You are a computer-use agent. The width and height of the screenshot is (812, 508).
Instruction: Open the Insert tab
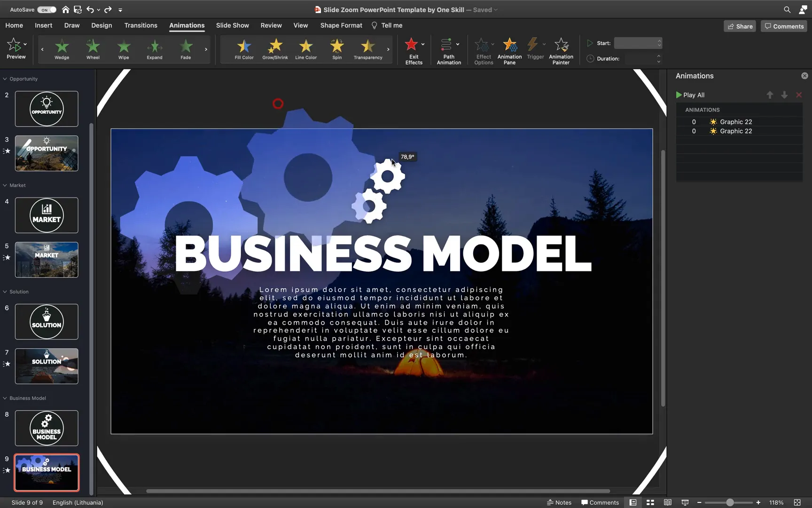coord(43,25)
